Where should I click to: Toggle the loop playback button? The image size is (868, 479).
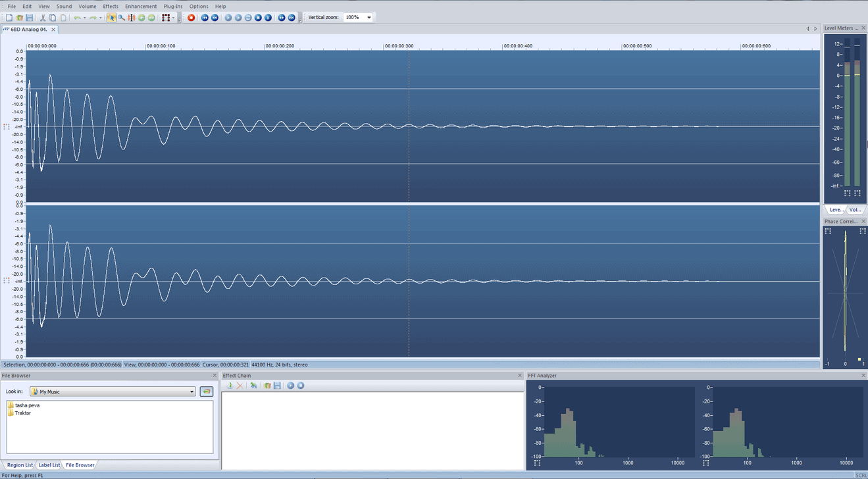248,18
